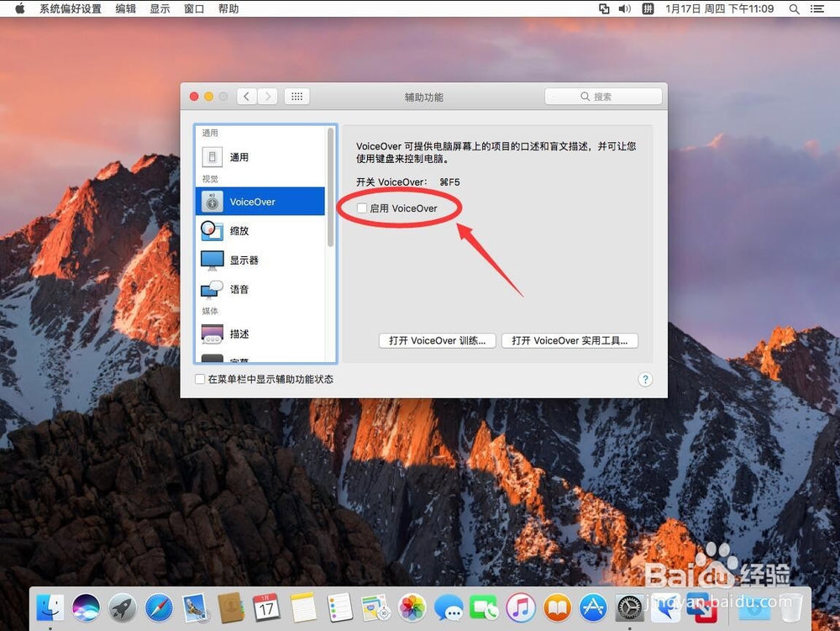Click 打开 VoiceOver 实用工具 button
This screenshot has height=631, width=840.
click(570, 340)
